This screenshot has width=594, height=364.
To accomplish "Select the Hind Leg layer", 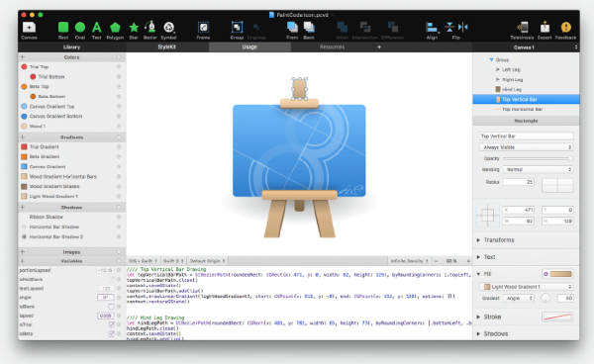I will [526, 89].
